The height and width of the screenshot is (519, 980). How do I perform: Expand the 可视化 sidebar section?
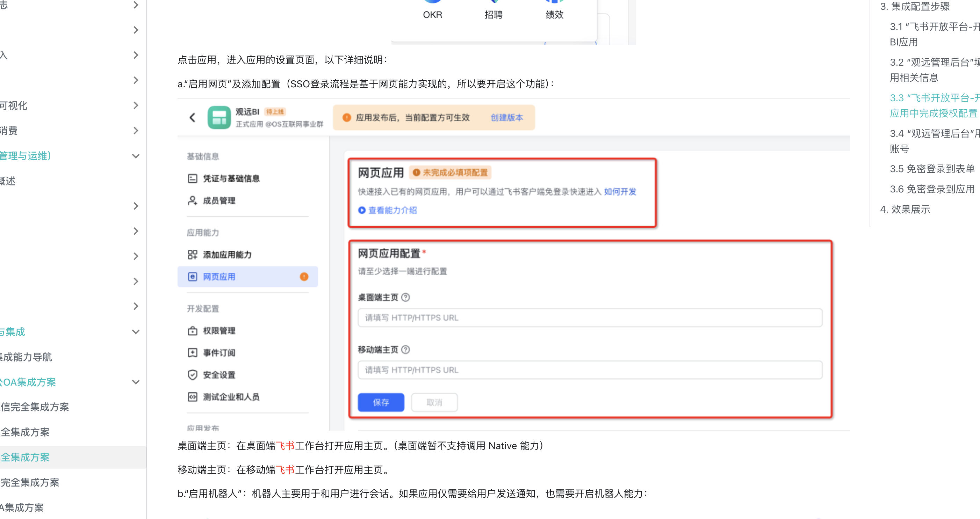point(136,105)
